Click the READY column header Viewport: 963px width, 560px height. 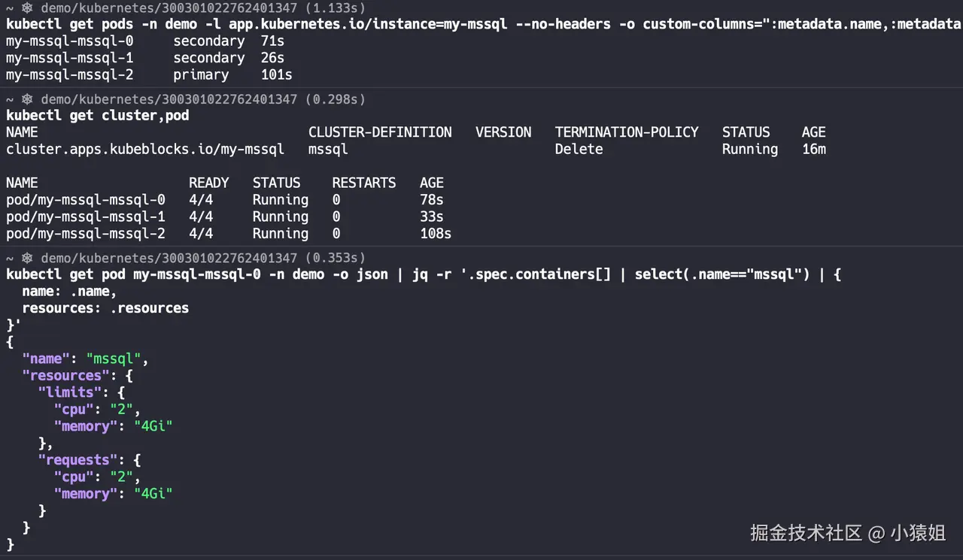pyautogui.click(x=209, y=183)
